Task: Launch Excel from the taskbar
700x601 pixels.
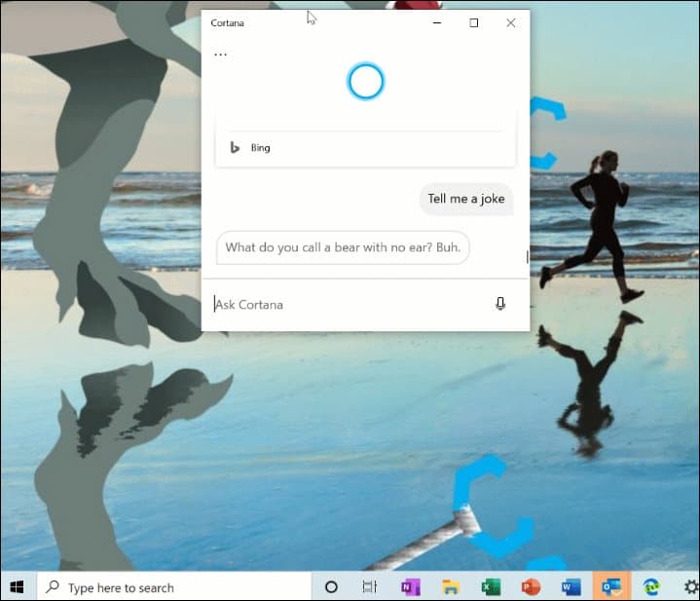Action: [x=491, y=586]
